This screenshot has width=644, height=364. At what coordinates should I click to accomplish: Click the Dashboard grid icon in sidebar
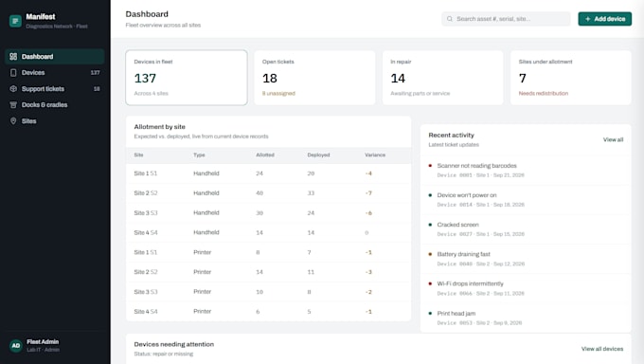[13, 56]
